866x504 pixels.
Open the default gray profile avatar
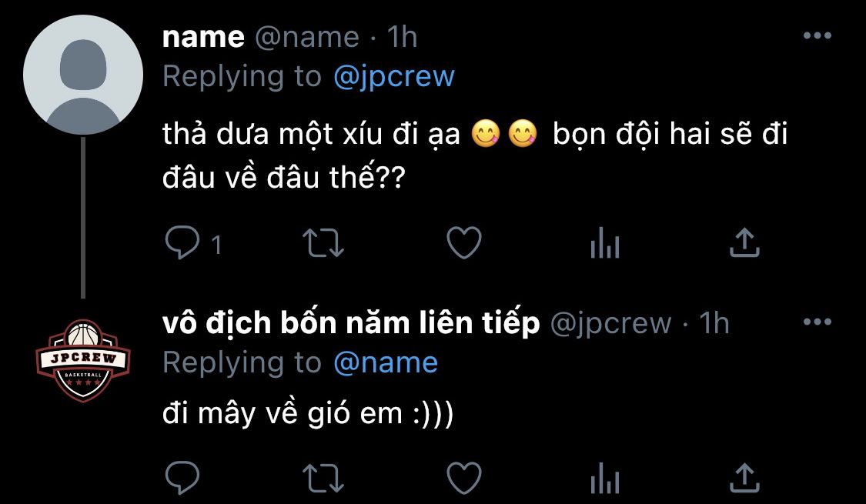tap(83, 75)
